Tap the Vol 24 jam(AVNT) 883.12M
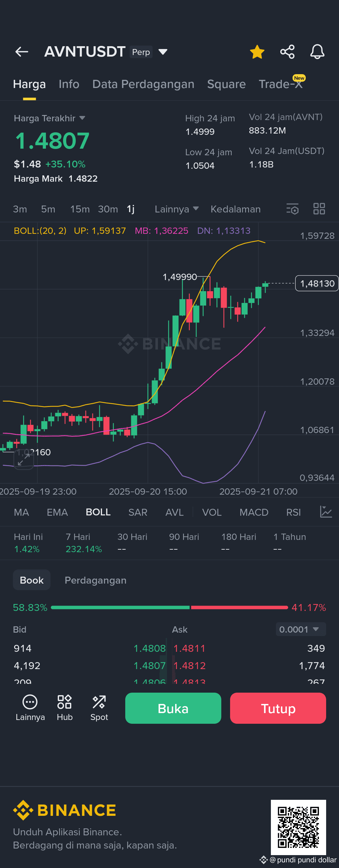Image resolution: width=339 pixels, height=868 pixels. tap(267, 131)
